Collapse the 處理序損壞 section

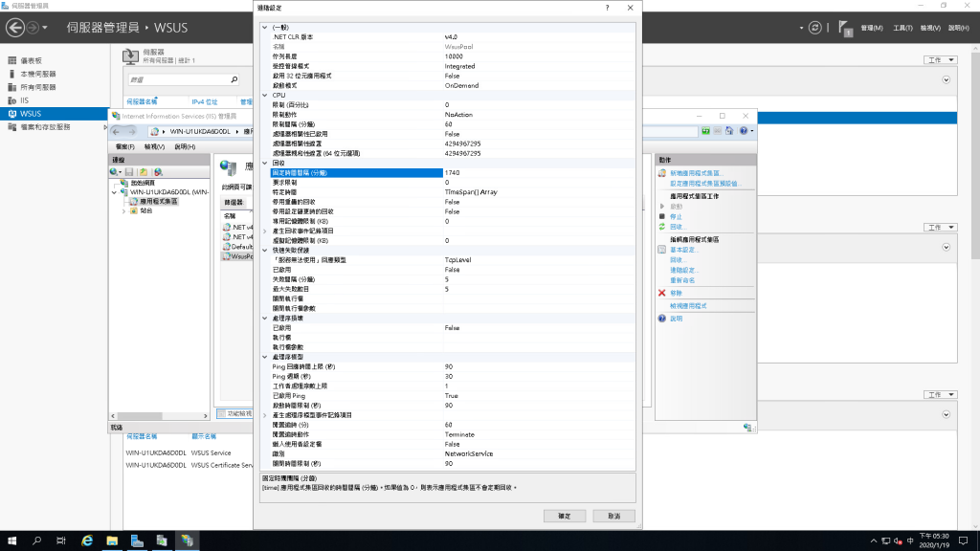265,318
